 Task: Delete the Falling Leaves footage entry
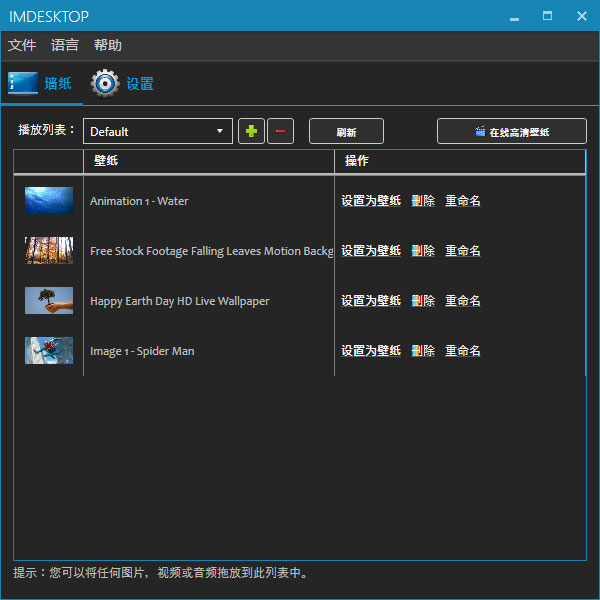click(x=423, y=251)
